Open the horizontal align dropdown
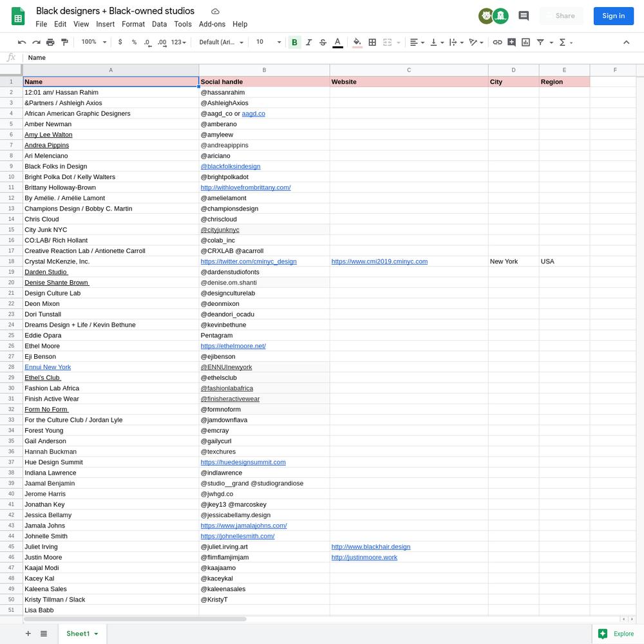This screenshot has height=644, width=644. tap(417, 43)
